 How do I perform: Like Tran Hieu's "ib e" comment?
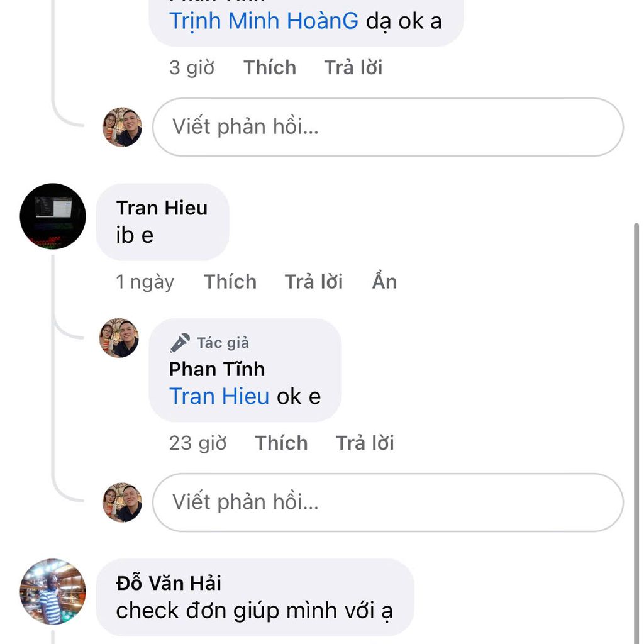[230, 282]
